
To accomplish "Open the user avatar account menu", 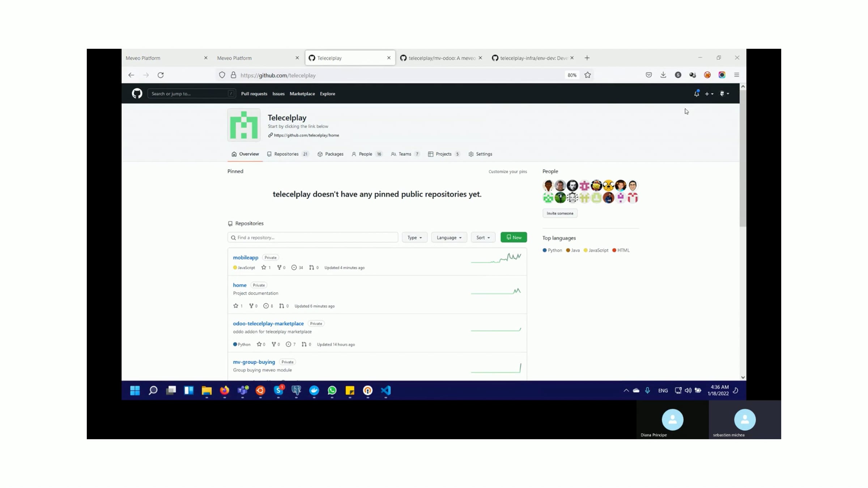I will click(x=724, y=94).
